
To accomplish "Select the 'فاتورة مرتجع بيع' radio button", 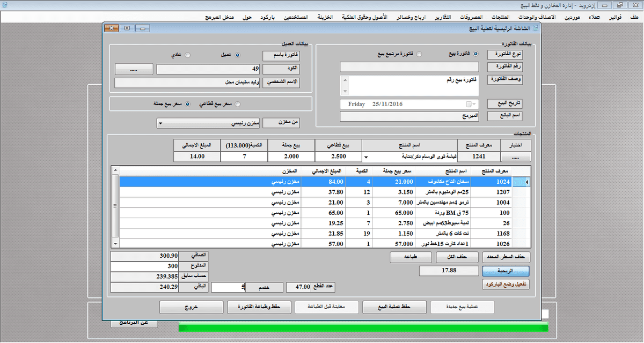I will pos(419,54).
